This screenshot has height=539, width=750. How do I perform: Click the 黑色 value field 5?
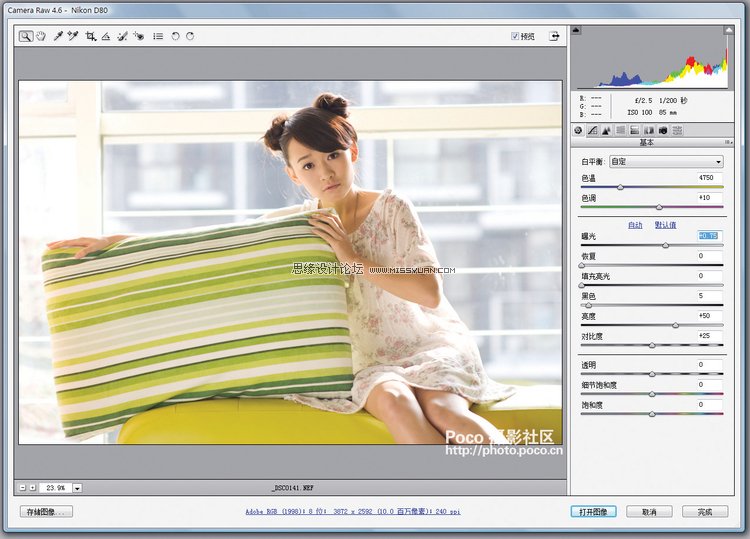point(709,296)
